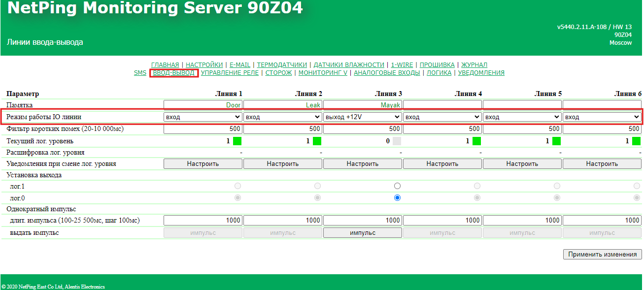Focus pulse duration field for Line 4
644x290 pixels.
(x=442, y=221)
